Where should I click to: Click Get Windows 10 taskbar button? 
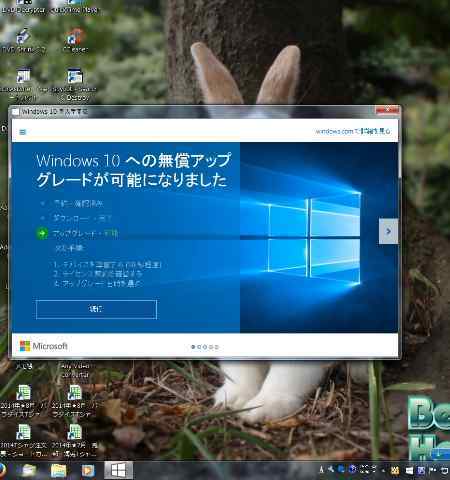118,470
